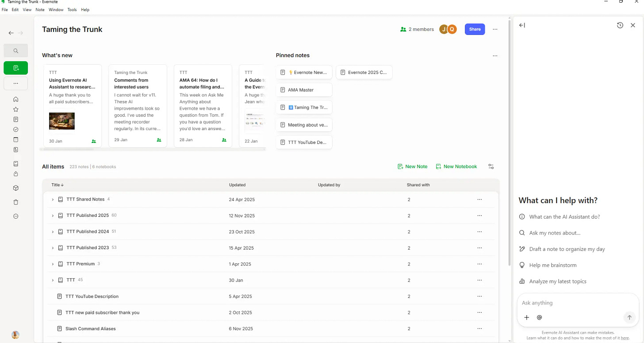
Task: Expand the TTT Published 2023 notebook
Action: [x=53, y=248]
